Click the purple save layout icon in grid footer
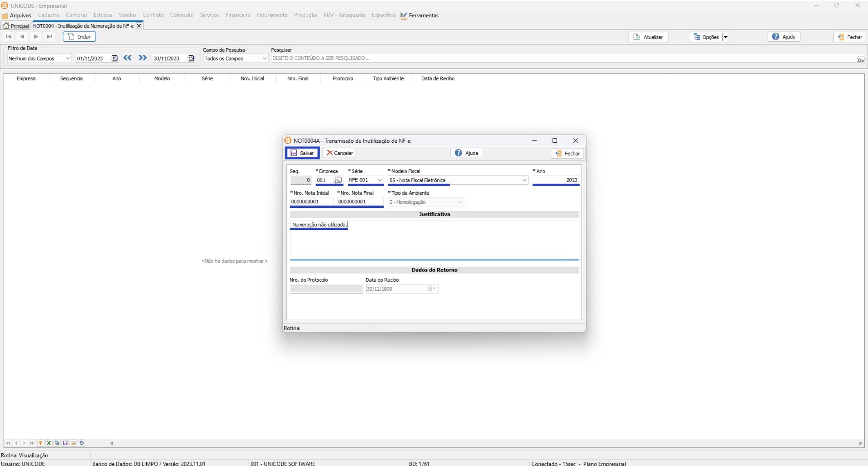Viewport: 868px width, 466px height. click(x=65, y=443)
